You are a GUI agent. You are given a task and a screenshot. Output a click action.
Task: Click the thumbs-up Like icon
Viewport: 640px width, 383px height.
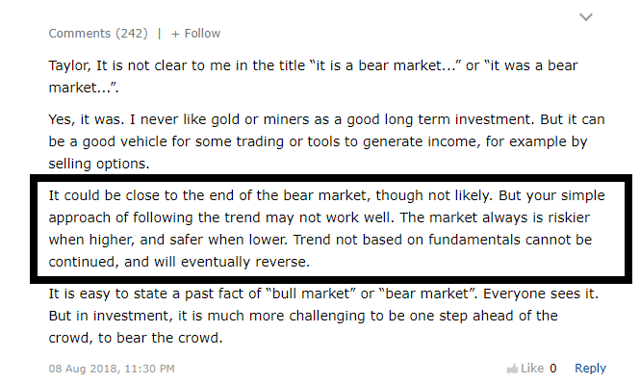(512, 369)
